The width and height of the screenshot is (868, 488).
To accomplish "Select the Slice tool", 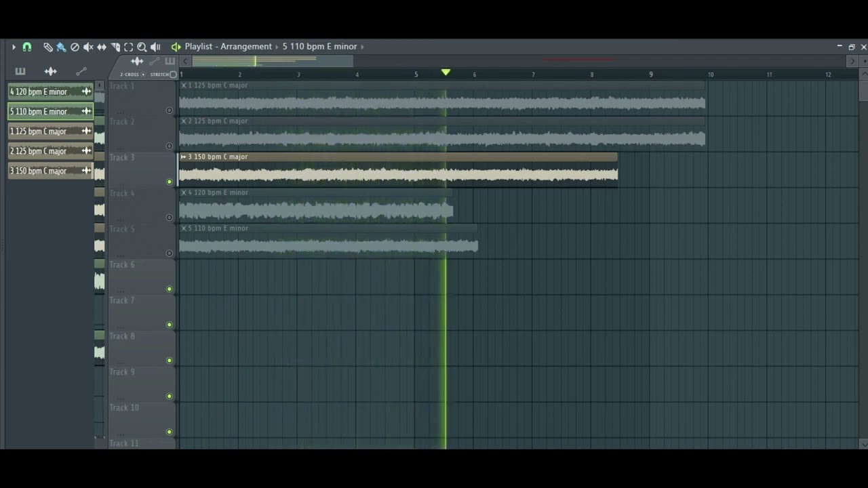I will pos(115,47).
